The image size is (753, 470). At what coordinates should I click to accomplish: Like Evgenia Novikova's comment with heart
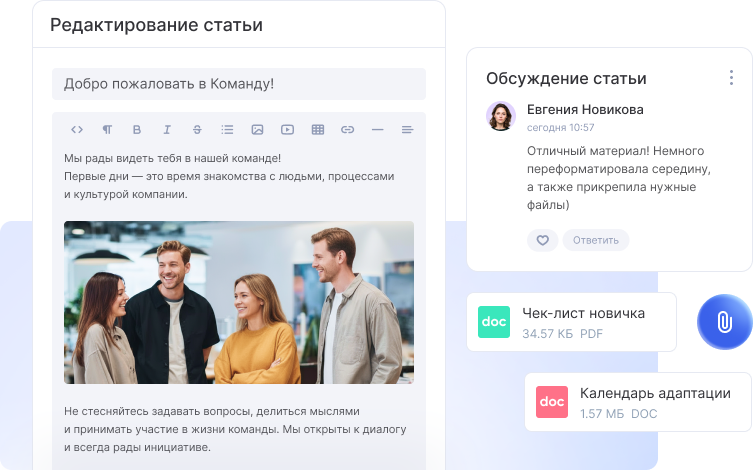coord(542,240)
